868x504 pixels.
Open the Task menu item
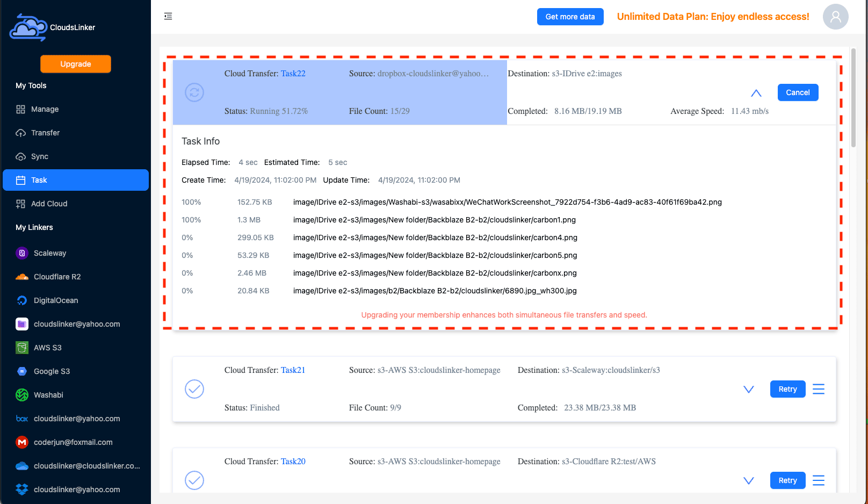coord(76,180)
